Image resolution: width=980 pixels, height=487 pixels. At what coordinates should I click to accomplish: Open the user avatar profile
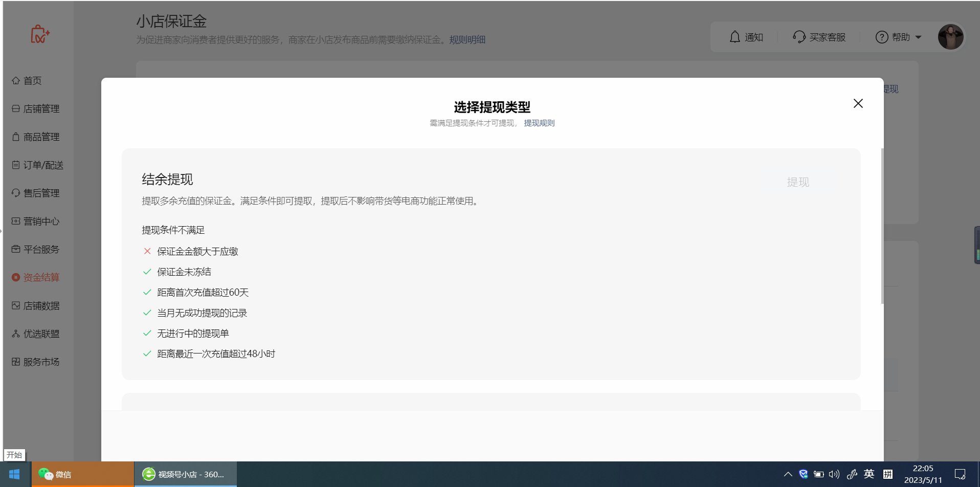coord(950,37)
